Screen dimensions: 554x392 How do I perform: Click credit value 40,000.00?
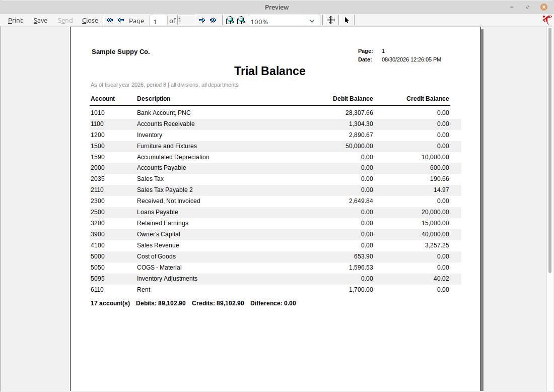pyautogui.click(x=435, y=234)
